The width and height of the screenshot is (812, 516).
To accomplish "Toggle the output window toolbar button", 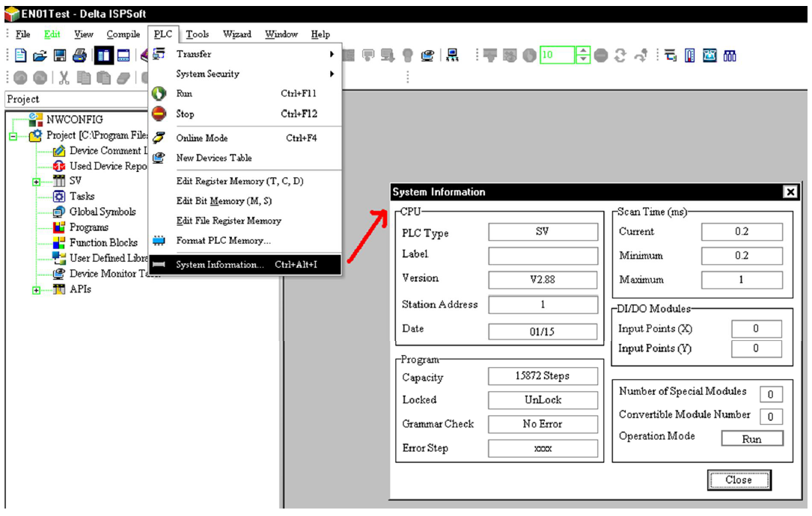I will point(123,55).
